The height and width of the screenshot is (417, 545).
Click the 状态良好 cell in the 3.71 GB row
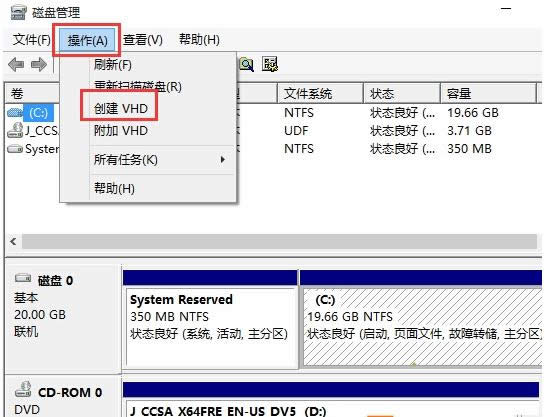[x=402, y=131]
